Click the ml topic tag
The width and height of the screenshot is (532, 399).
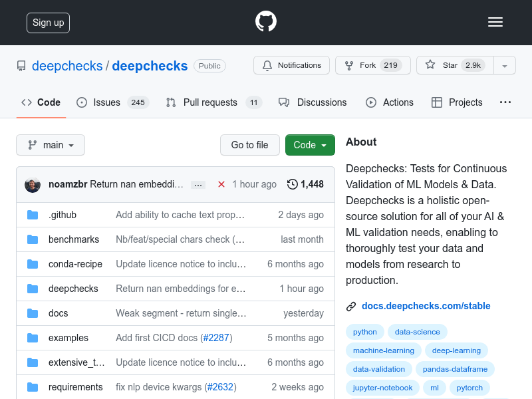pyautogui.click(x=435, y=388)
